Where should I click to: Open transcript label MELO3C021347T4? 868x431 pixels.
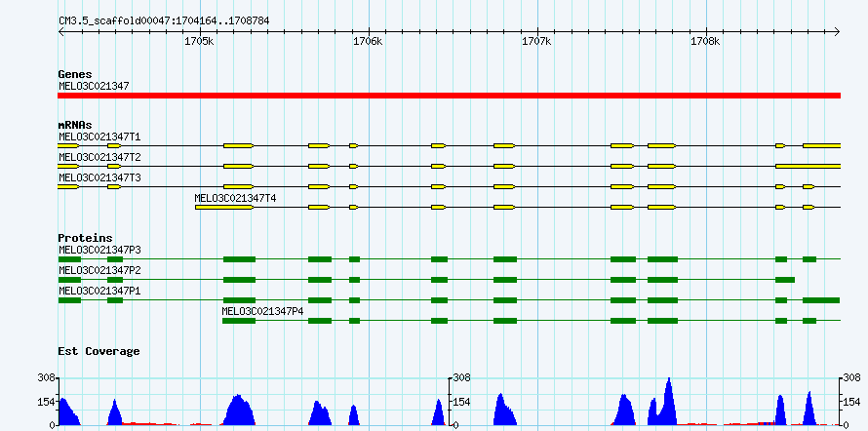coord(235,198)
